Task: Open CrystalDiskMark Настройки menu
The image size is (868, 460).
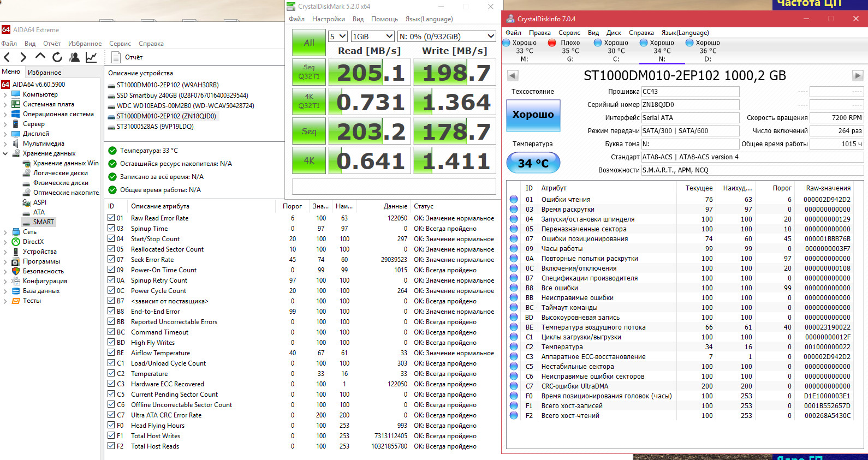Action: pos(329,19)
